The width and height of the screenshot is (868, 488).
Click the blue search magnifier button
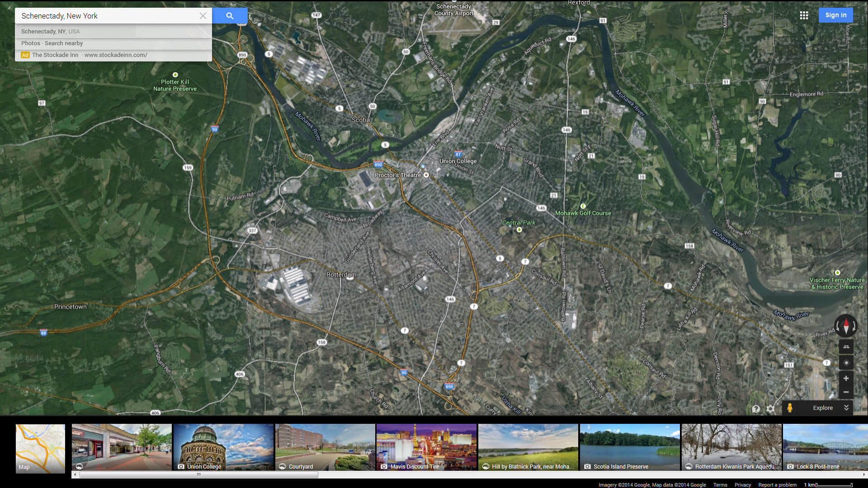pyautogui.click(x=230, y=16)
